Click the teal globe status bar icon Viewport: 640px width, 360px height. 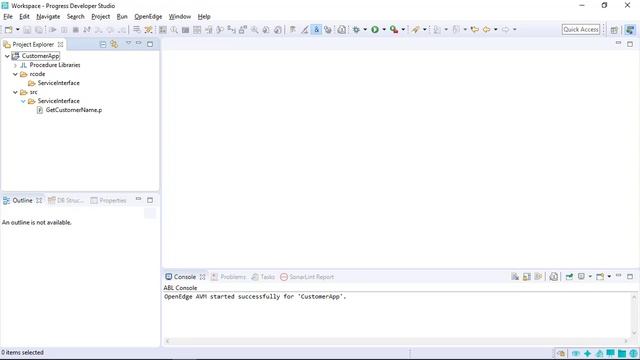click(633, 353)
